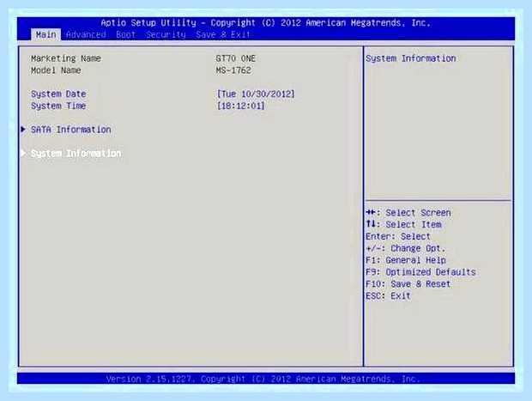The image size is (532, 401).
Task: Click the GT70 ONE value
Action: (235, 58)
